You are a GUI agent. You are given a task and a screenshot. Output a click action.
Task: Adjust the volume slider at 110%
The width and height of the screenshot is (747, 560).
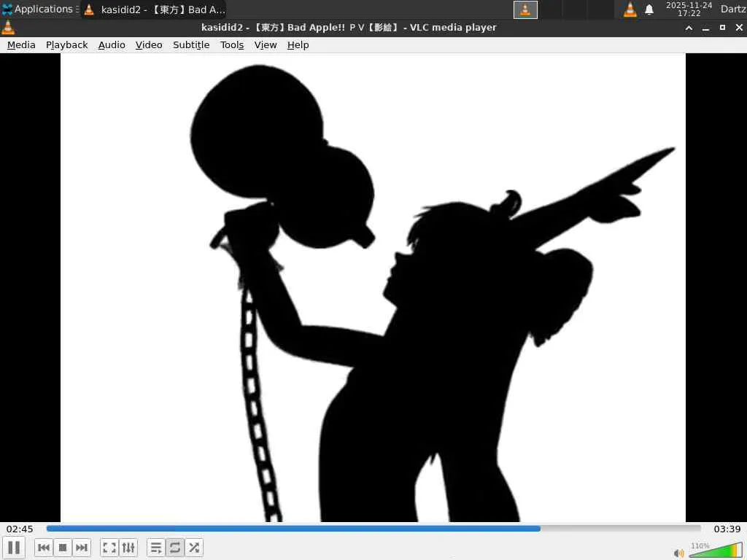tap(716, 550)
